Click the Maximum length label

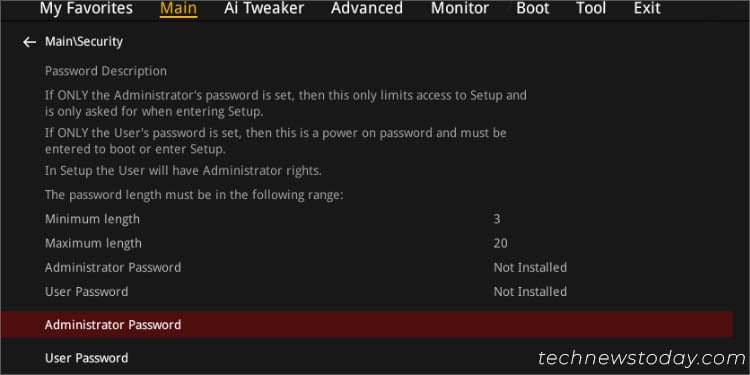[93, 243]
